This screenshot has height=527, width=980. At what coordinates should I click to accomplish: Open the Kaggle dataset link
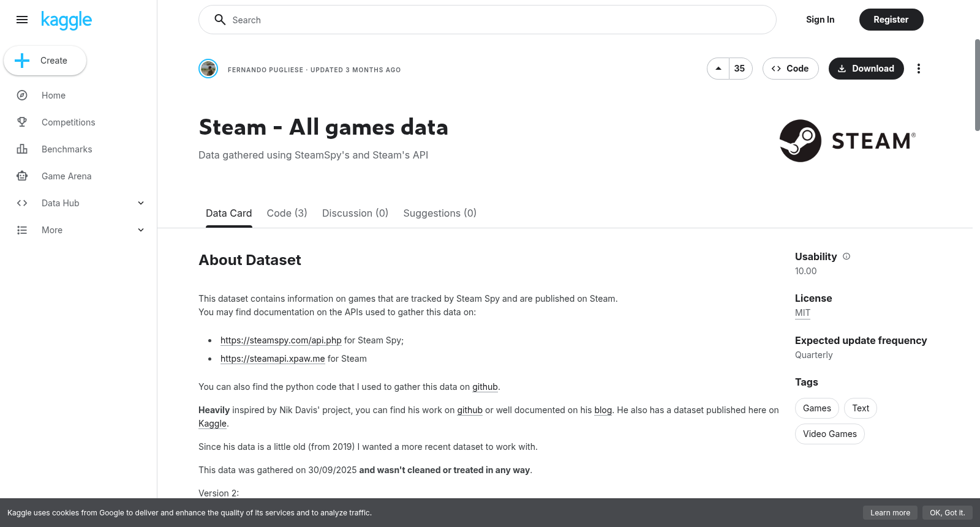point(213,424)
